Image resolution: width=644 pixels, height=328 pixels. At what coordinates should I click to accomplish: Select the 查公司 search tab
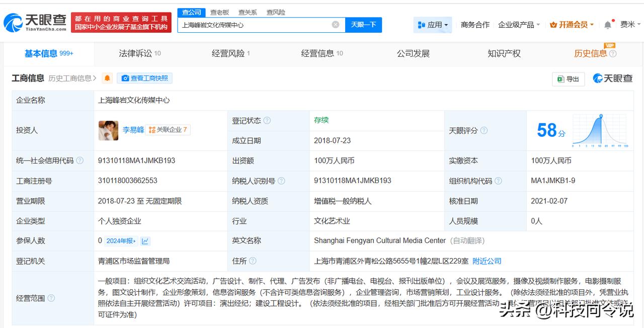click(192, 12)
